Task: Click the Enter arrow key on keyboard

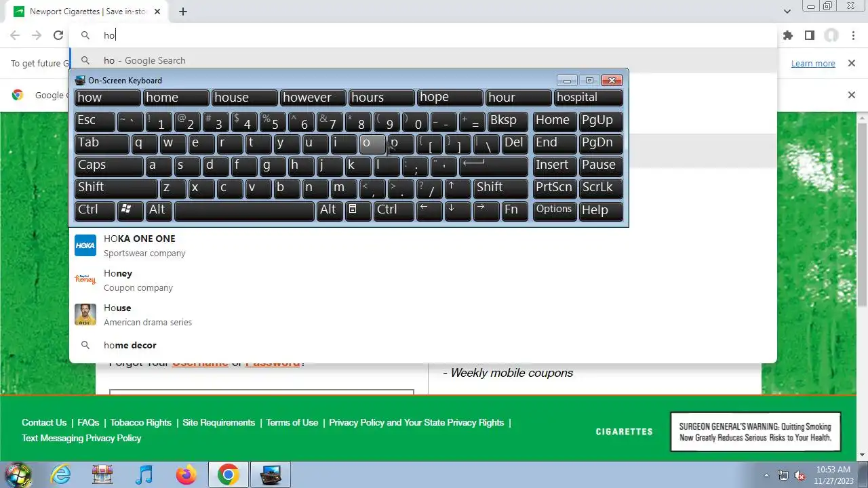Action: point(493,166)
